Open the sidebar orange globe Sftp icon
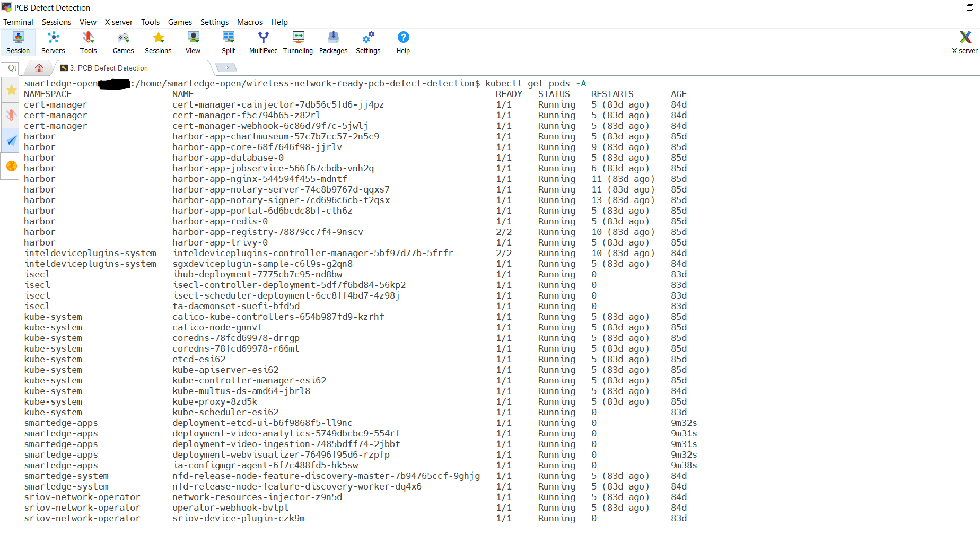This screenshot has height=533, width=980. (11, 166)
